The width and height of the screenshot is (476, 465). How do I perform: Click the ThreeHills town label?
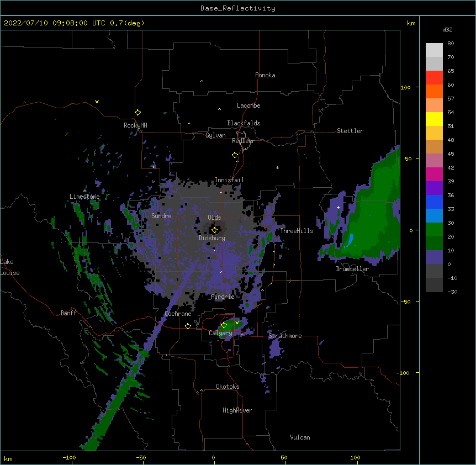tap(297, 231)
